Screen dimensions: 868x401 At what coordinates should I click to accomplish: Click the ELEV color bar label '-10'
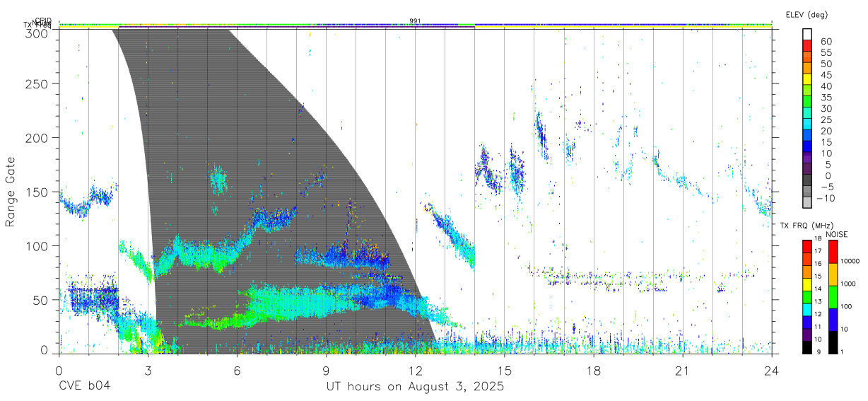pos(824,198)
